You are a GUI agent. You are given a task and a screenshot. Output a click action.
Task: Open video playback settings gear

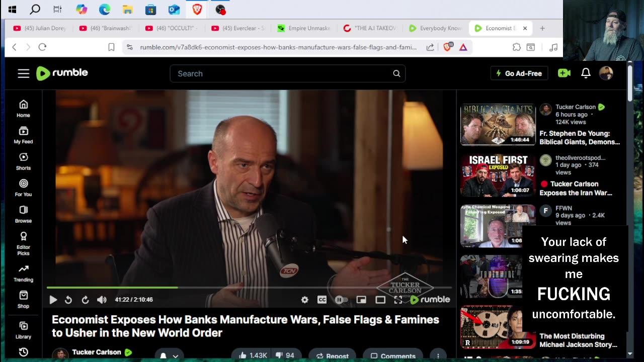[x=304, y=300]
